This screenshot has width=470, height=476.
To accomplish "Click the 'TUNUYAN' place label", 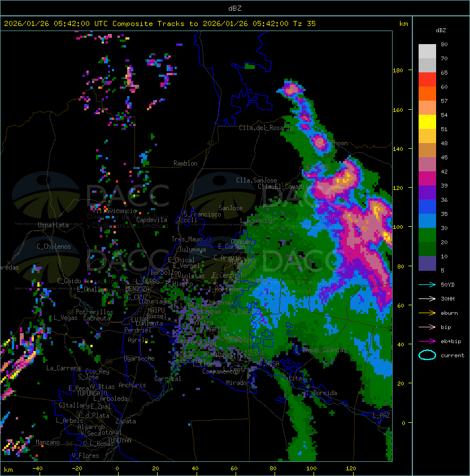I will (120, 440).
